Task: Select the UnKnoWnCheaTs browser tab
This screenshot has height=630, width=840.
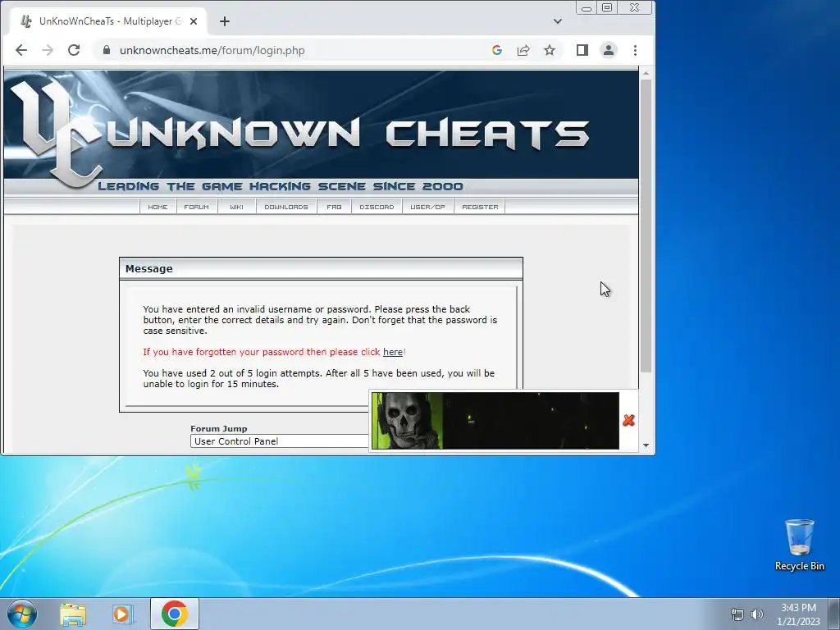Action: (107, 21)
